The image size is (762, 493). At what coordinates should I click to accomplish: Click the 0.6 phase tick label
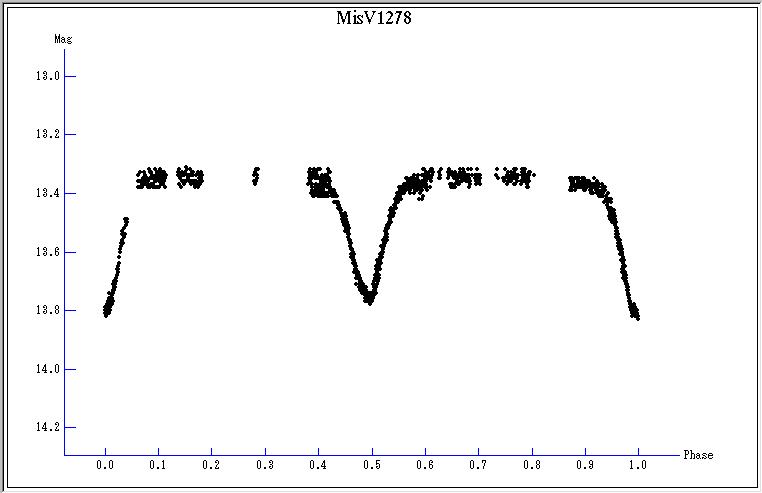click(x=425, y=465)
